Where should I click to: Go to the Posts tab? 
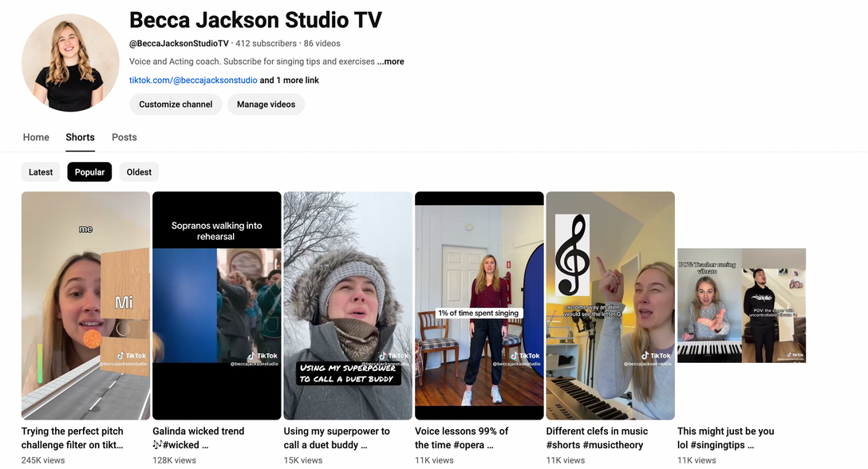[124, 137]
